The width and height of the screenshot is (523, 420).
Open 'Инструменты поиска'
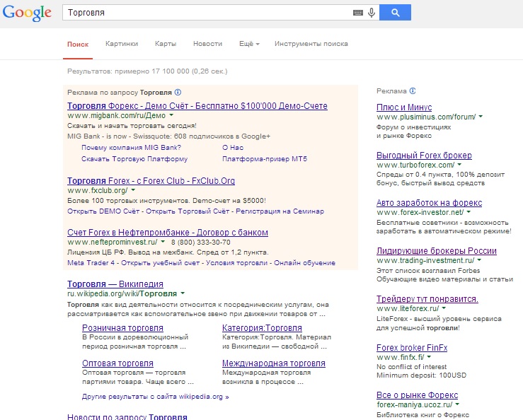(311, 44)
